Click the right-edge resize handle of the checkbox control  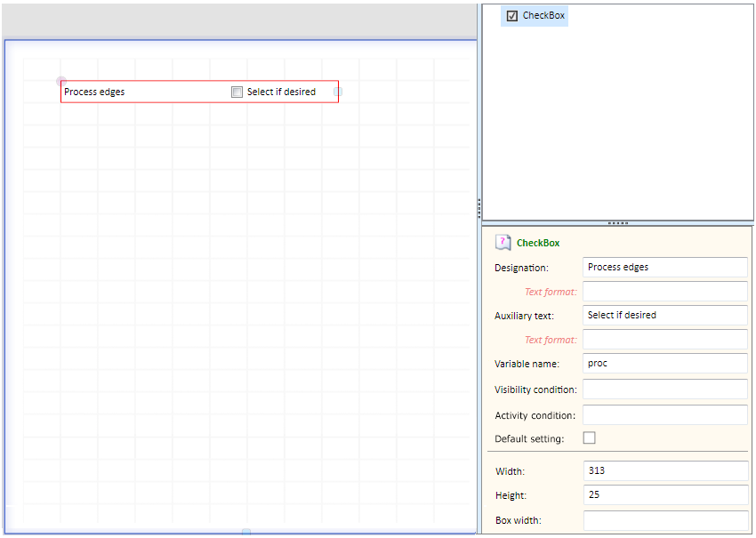coord(338,92)
